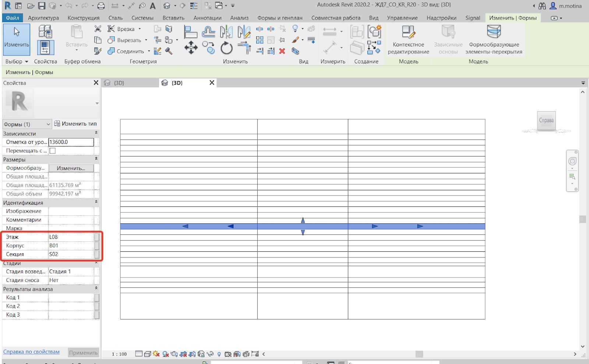
Task: Open the Справка по свойствам link
Action: 31,352
